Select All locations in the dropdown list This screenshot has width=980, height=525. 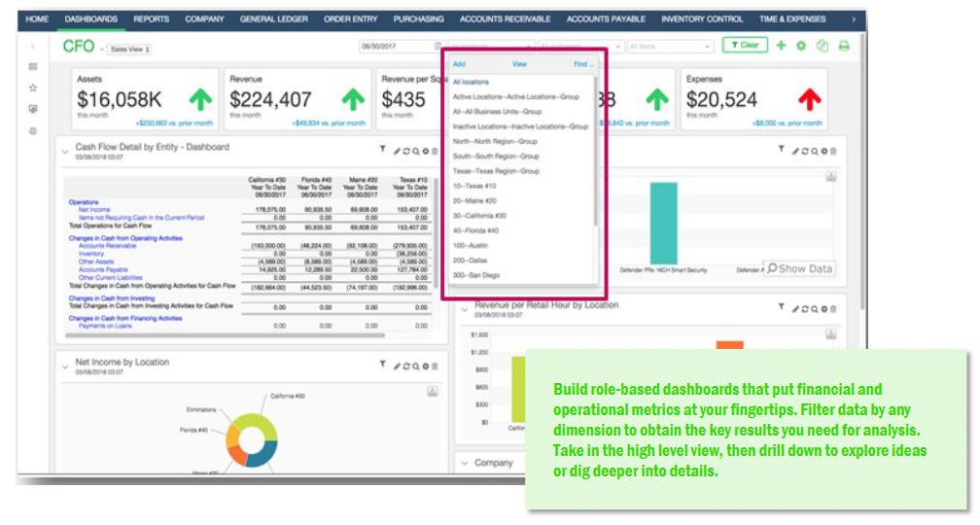tap(471, 82)
